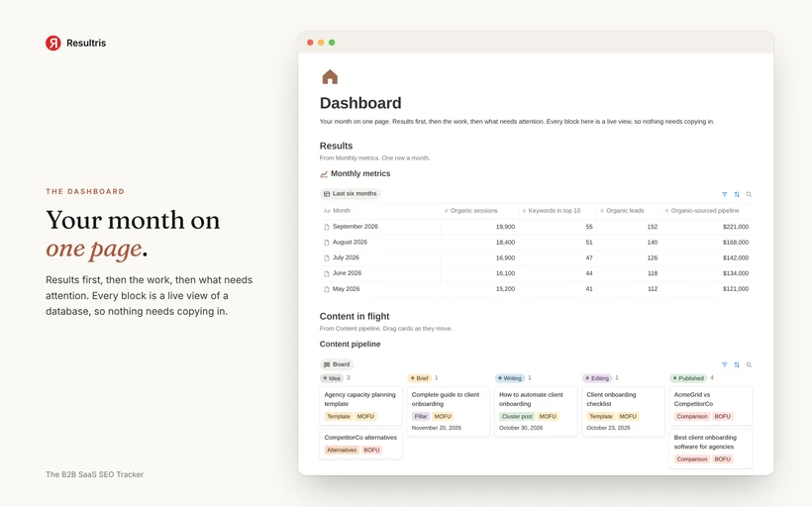
Task: Select the Last six months view tab
Action: click(x=351, y=194)
